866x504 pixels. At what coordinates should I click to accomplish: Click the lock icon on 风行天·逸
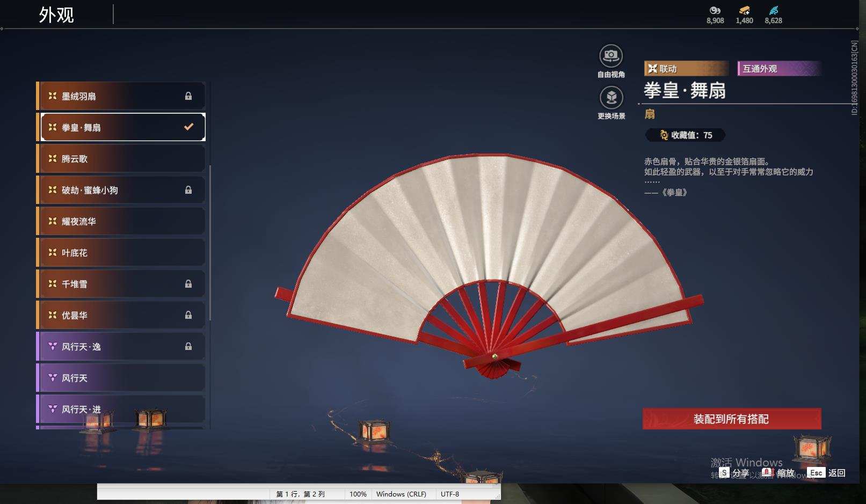click(x=188, y=347)
